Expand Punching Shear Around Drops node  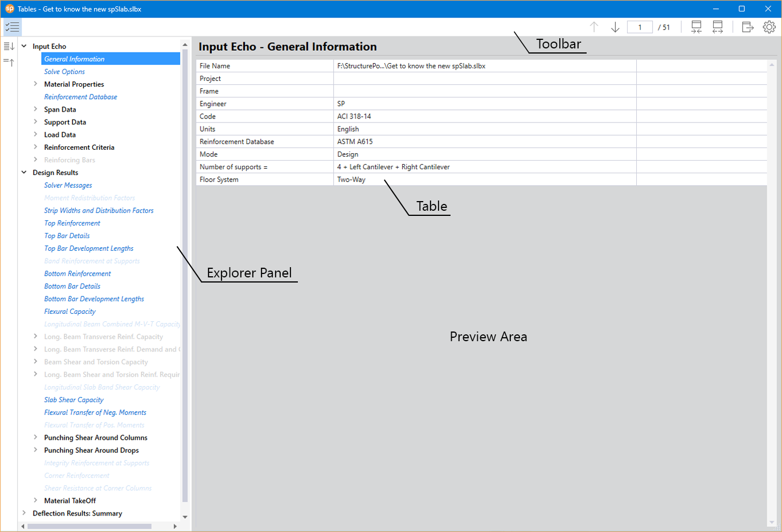(35, 450)
